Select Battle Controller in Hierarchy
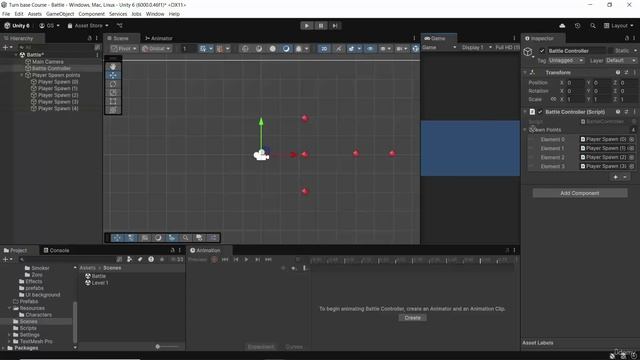The height and width of the screenshot is (360, 640). coord(51,68)
